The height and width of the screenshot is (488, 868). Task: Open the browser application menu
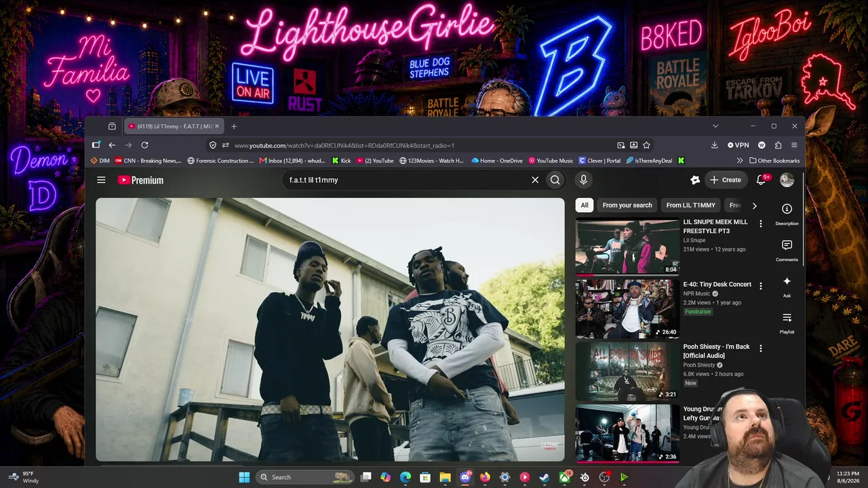[794, 145]
